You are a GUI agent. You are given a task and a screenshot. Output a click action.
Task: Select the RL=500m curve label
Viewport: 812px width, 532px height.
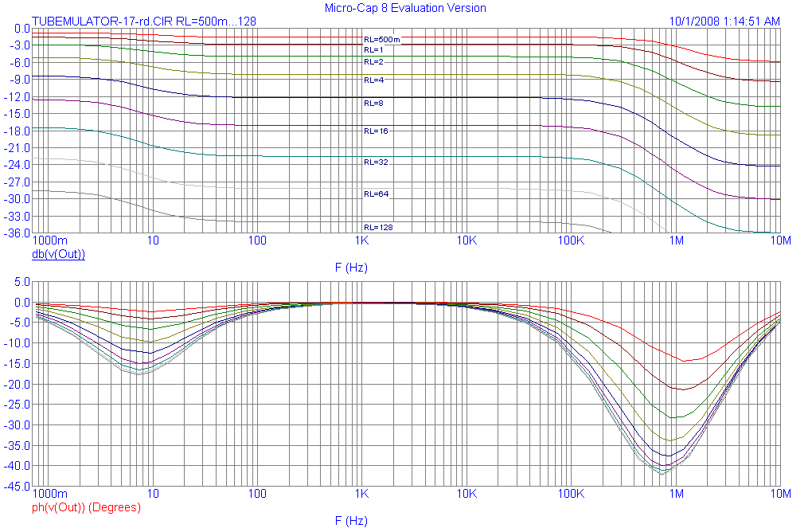click(381, 39)
